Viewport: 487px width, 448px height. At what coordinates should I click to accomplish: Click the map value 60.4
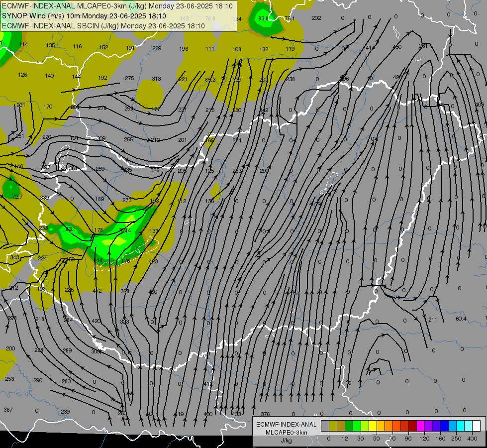tap(461, 319)
